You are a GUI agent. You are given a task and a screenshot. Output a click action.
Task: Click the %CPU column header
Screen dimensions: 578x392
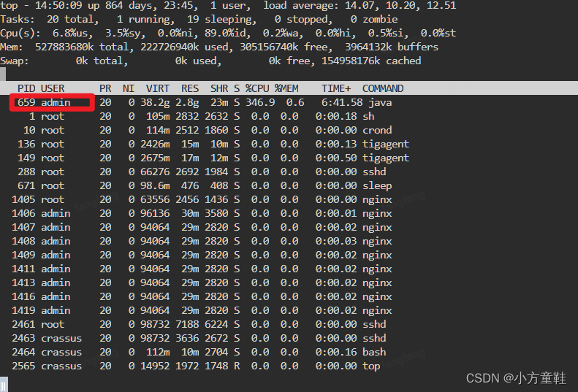tap(257, 89)
